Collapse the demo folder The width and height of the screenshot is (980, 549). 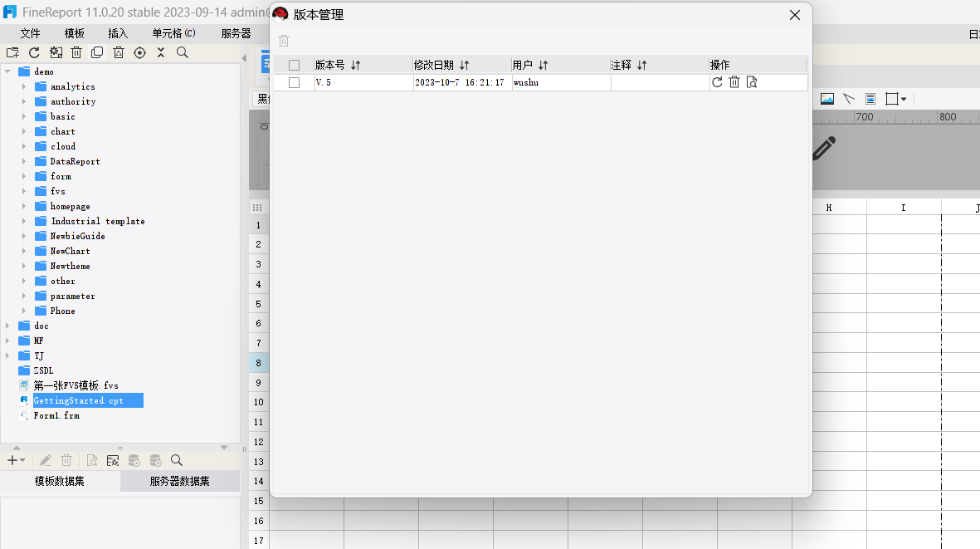tap(7, 71)
